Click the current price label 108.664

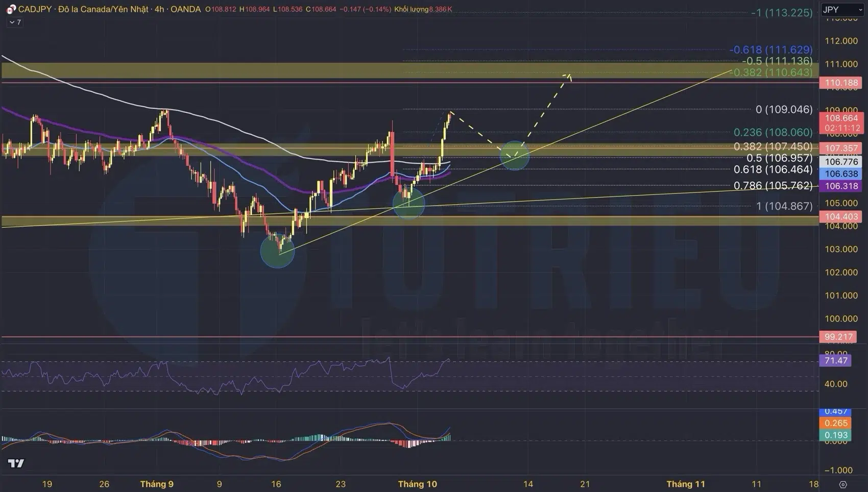coord(841,118)
